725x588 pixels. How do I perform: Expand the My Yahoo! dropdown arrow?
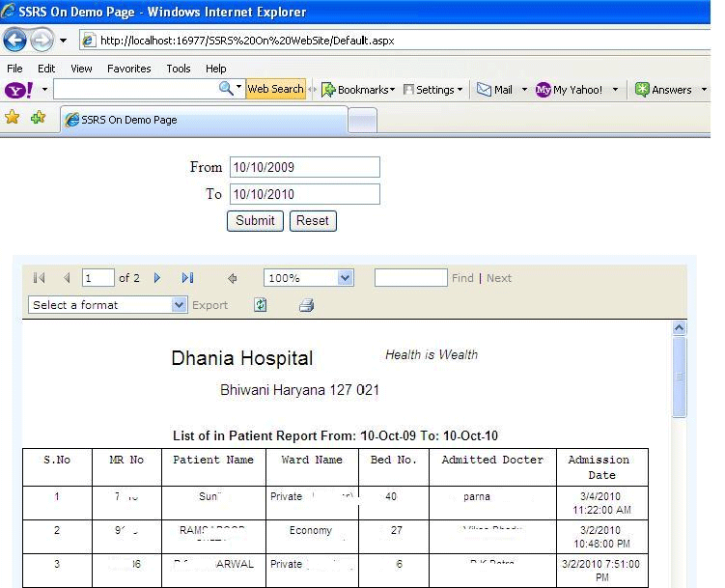click(x=615, y=89)
